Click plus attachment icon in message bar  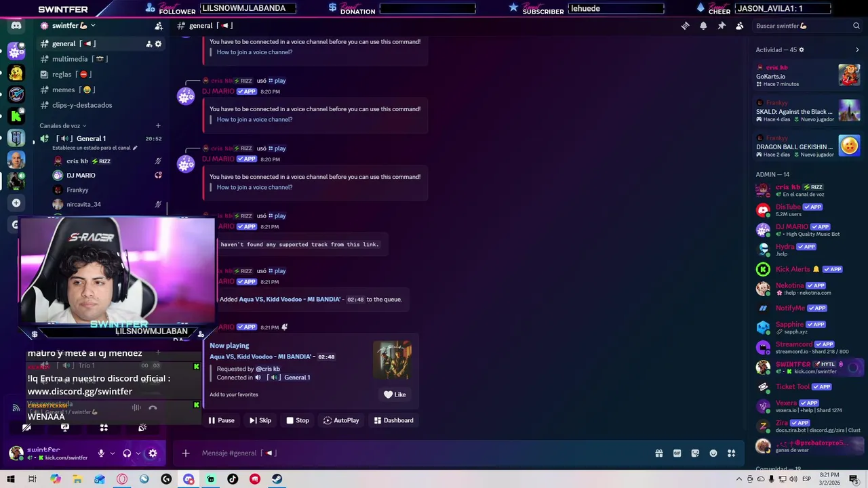tap(186, 453)
